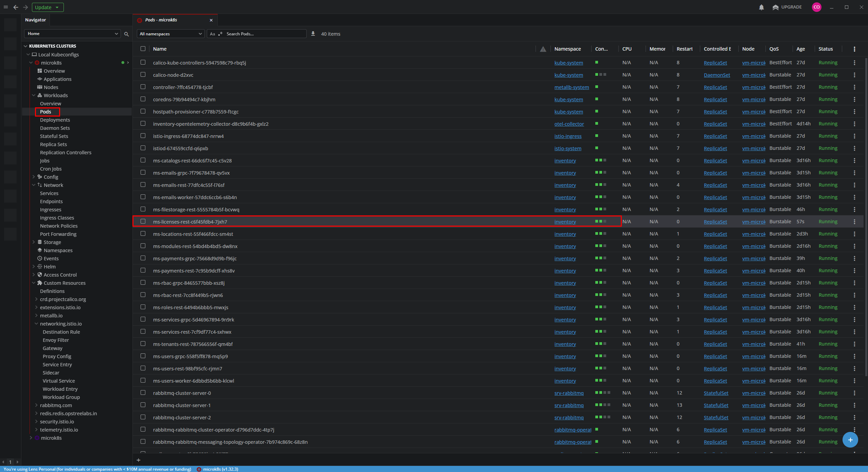Screen dimensions: 868x472
Task: Open actions menu for rabbitmq-cluster-server-0 row
Action: (854, 393)
